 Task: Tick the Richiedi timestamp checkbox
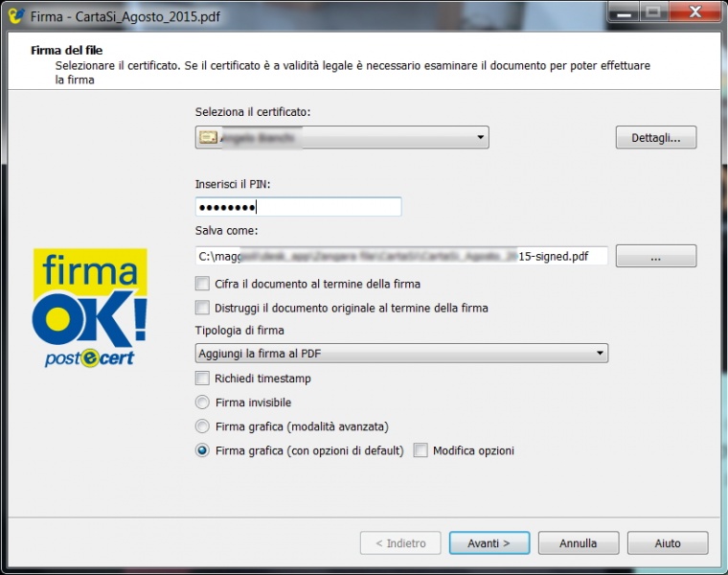202,379
